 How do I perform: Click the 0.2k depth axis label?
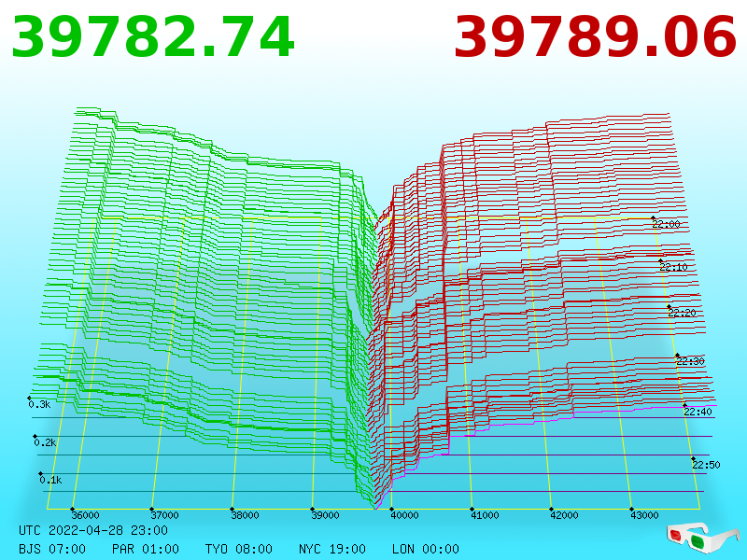tap(45, 442)
